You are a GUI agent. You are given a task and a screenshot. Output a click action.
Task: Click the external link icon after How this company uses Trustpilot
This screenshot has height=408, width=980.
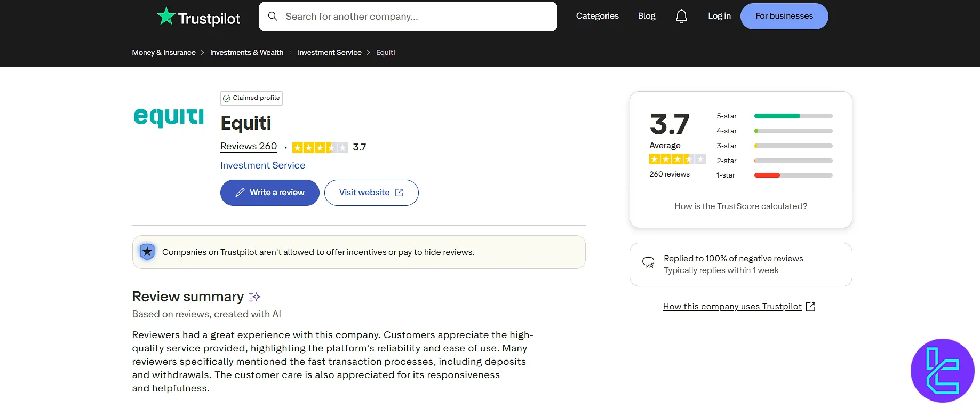pyautogui.click(x=810, y=306)
